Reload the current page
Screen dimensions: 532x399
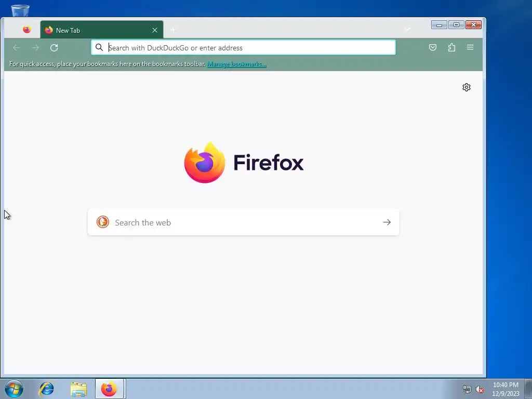[x=54, y=47]
